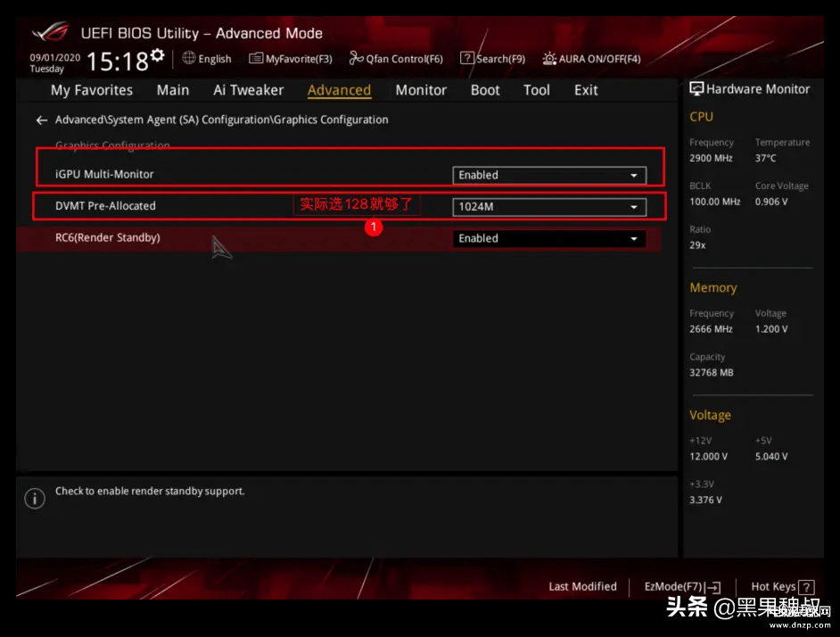840x637 pixels.
Task: Select the Advanced tab
Action: click(x=339, y=90)
